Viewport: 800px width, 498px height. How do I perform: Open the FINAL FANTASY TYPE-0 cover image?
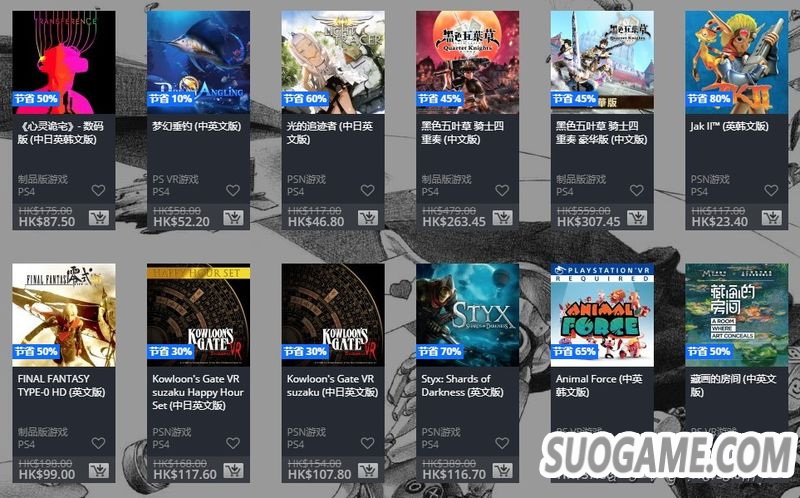tap(64, 315)
